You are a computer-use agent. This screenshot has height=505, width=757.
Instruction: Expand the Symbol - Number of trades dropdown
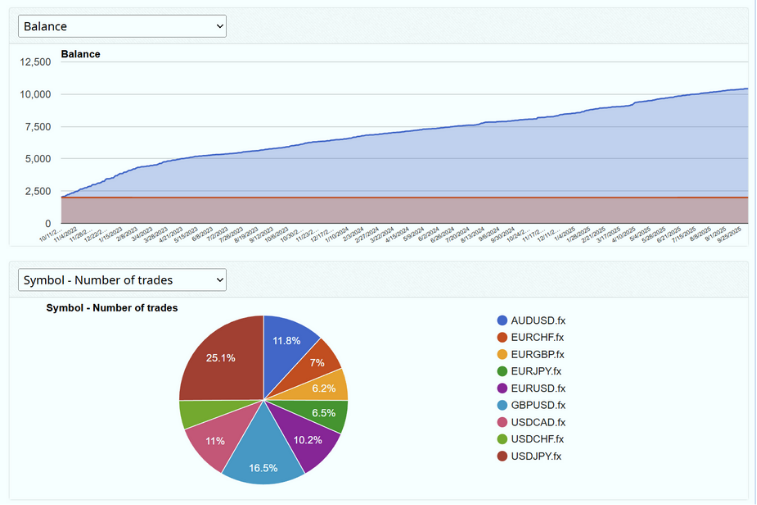[122, 280]
